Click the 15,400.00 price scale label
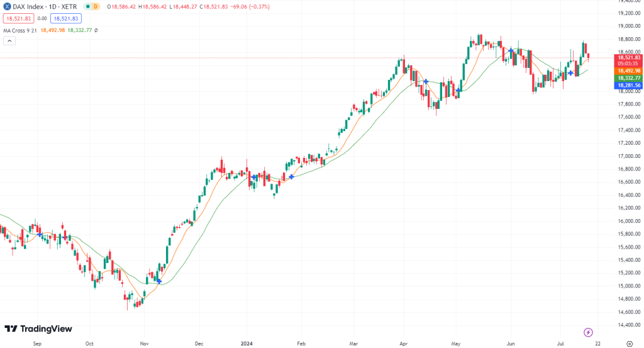Image resolution: width=644 pixels, height=348 pixels. point(629,260)
